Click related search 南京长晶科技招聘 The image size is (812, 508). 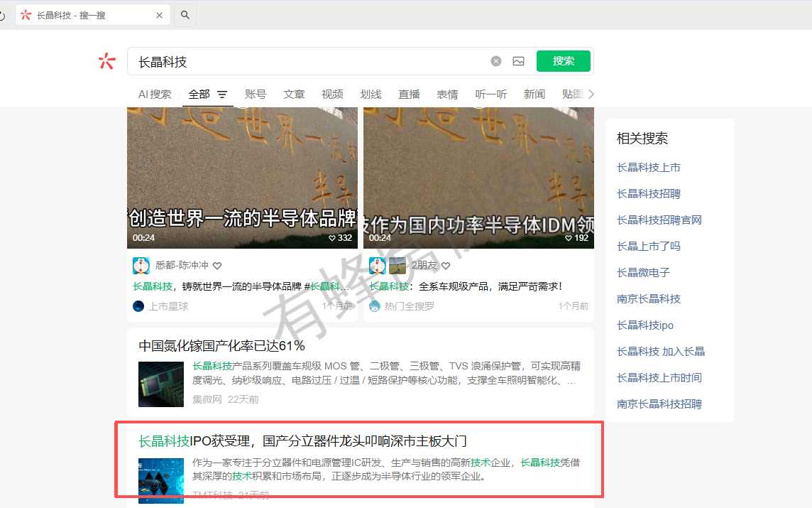pos(659,404)
